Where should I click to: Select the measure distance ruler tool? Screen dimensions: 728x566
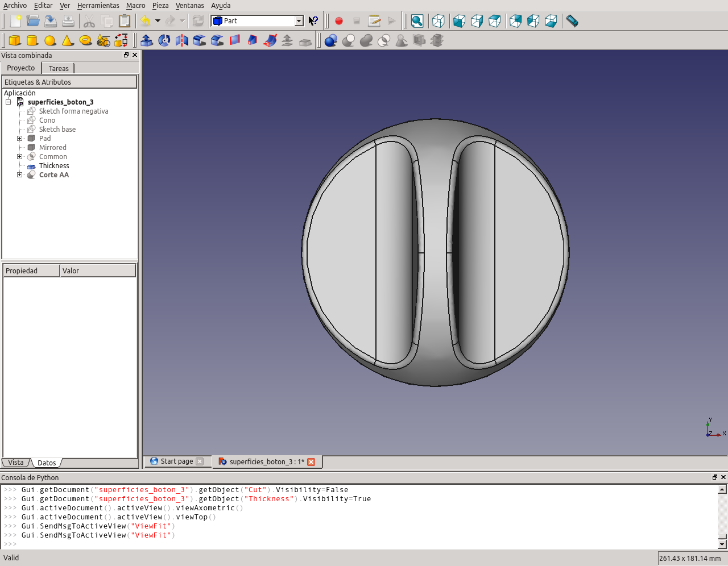click(x=572, y=22)
